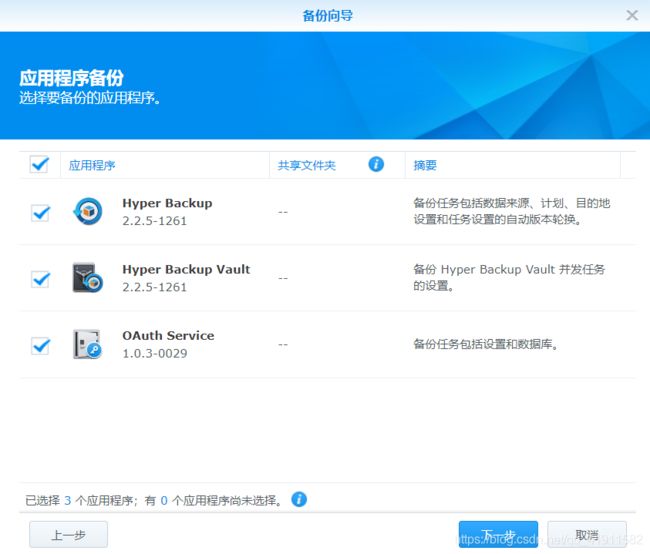This screenshot has height=554, width=650.
Task: Go back with the 上一步 button
Action: (x=68, y=535)
